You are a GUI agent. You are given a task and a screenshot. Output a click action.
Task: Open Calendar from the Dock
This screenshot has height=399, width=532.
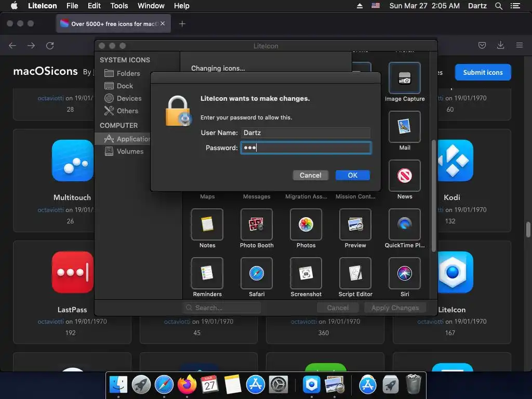(210, 385)
